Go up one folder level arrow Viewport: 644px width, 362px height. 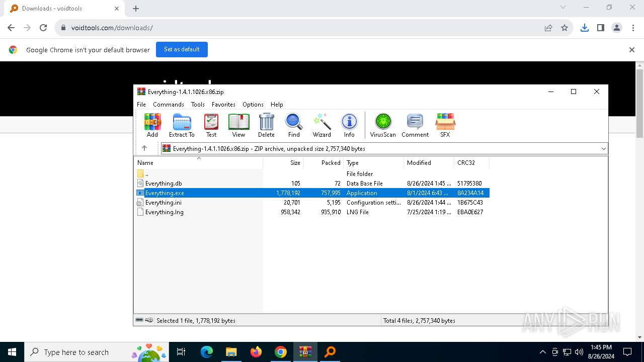point(144,148)
